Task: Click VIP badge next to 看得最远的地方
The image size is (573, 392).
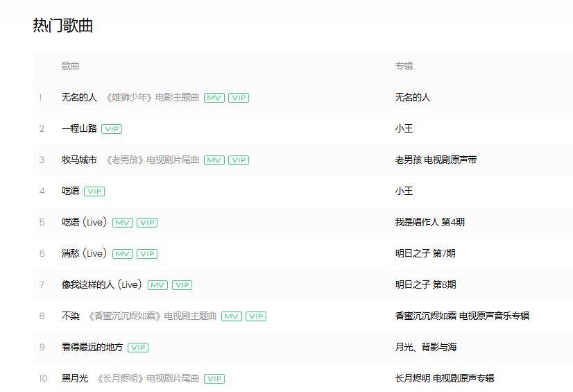Action: [x=138, y=348]
